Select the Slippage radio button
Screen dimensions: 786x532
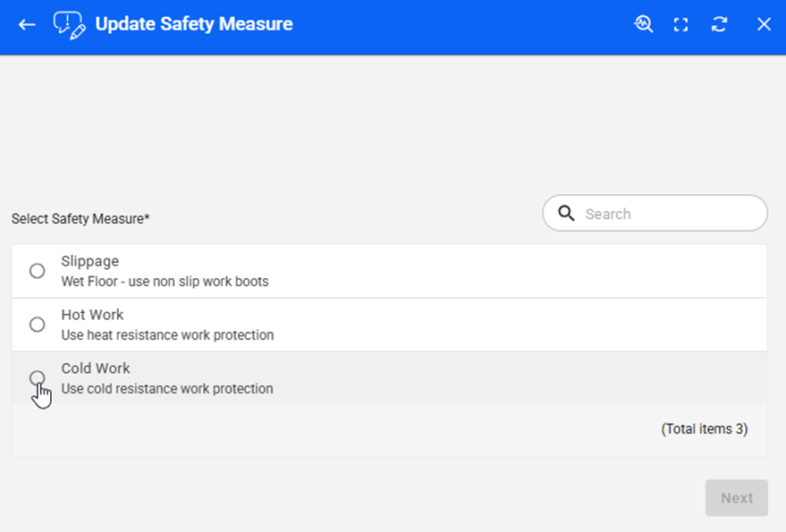click(x=37, y=271)
